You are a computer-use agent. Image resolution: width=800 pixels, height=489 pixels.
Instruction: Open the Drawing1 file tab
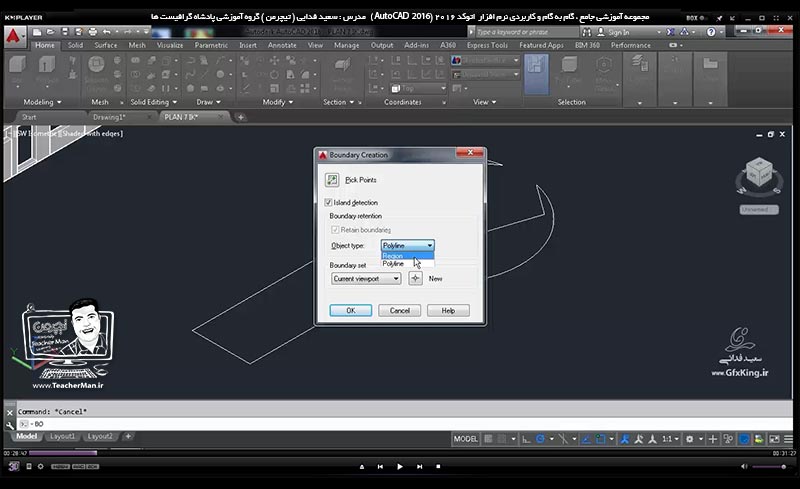[x=109, y=117]
